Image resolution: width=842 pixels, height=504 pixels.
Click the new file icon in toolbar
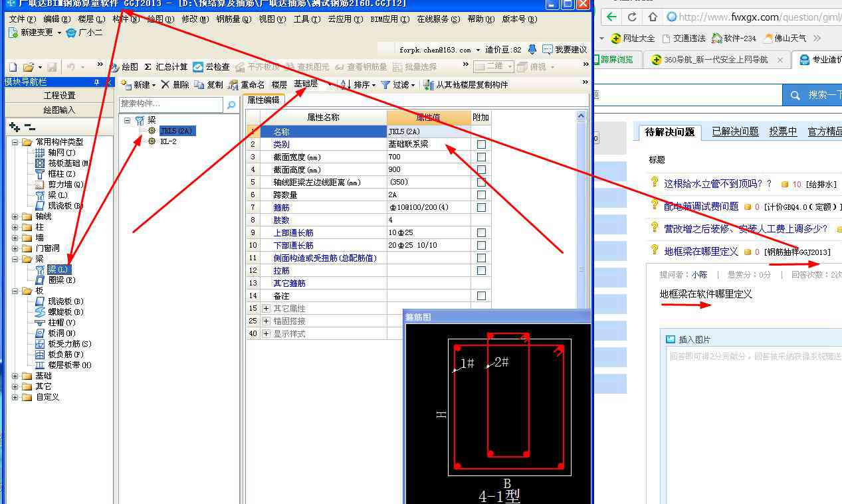12,67
